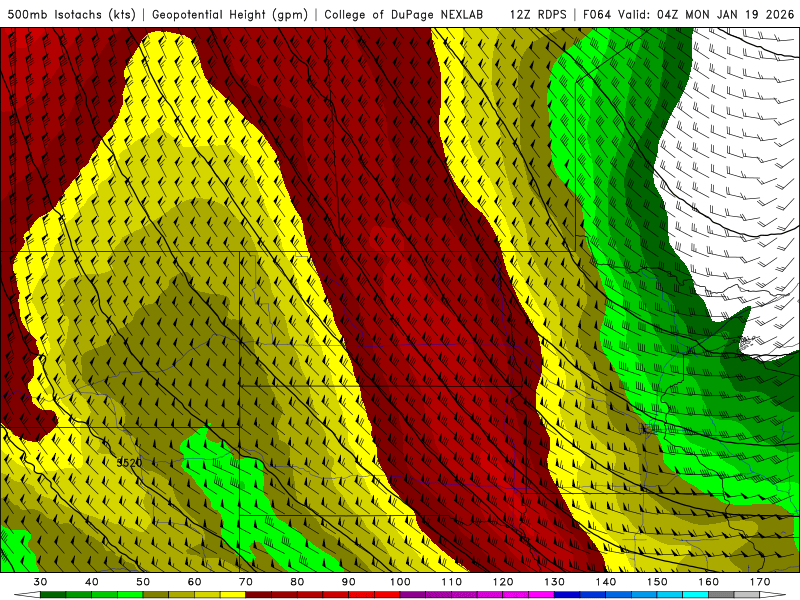
Task: Click the legend value "90"
Action: [348, 582]
